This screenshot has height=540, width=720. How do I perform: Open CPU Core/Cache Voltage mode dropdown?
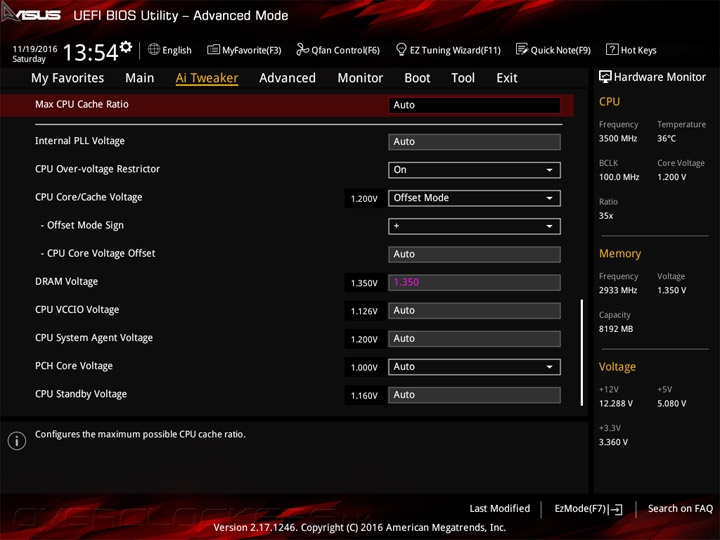[474, 198]
